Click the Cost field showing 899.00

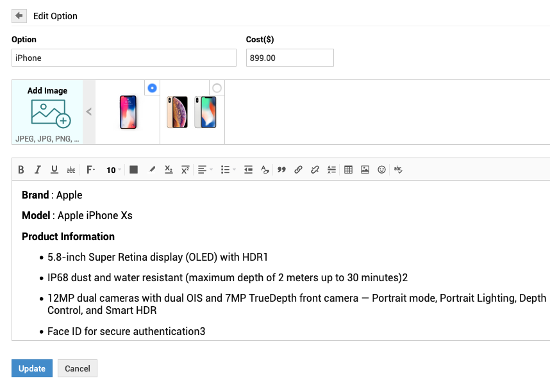(290, 58)
